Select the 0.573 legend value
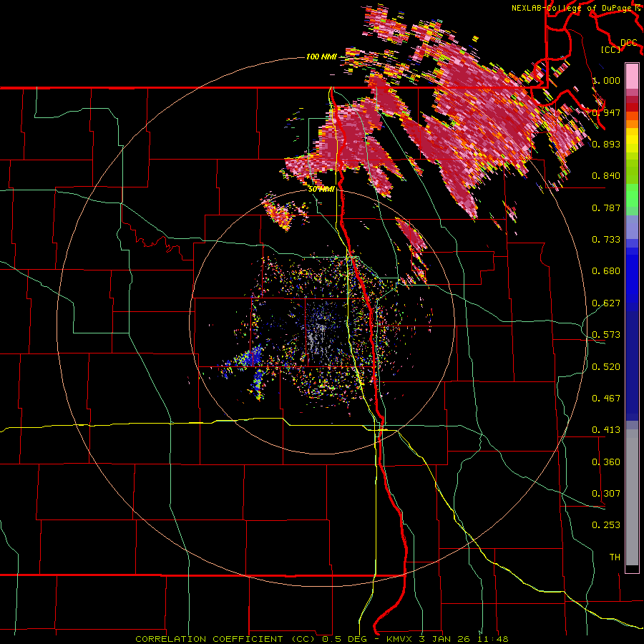This screenshot has width=644, height=644. (606, 335)
